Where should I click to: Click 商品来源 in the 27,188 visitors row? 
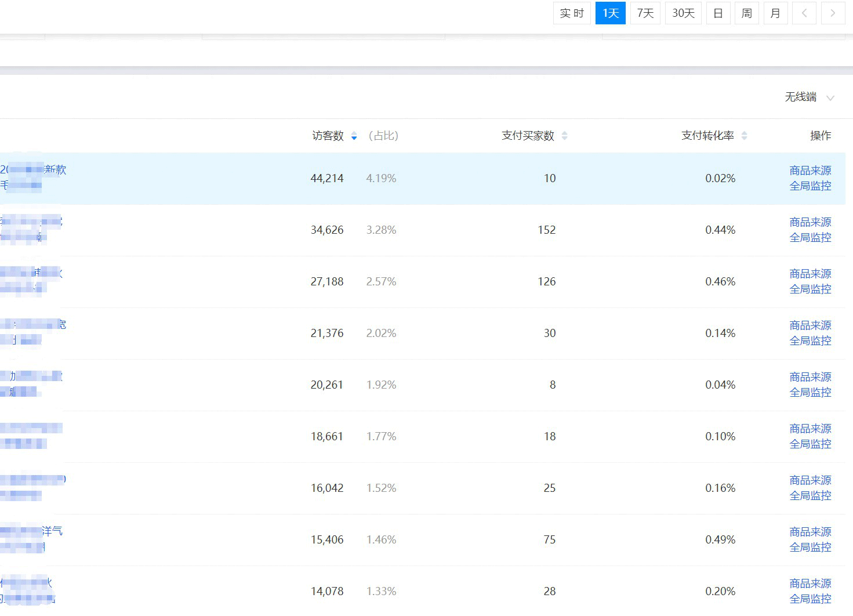coord(810,274)
